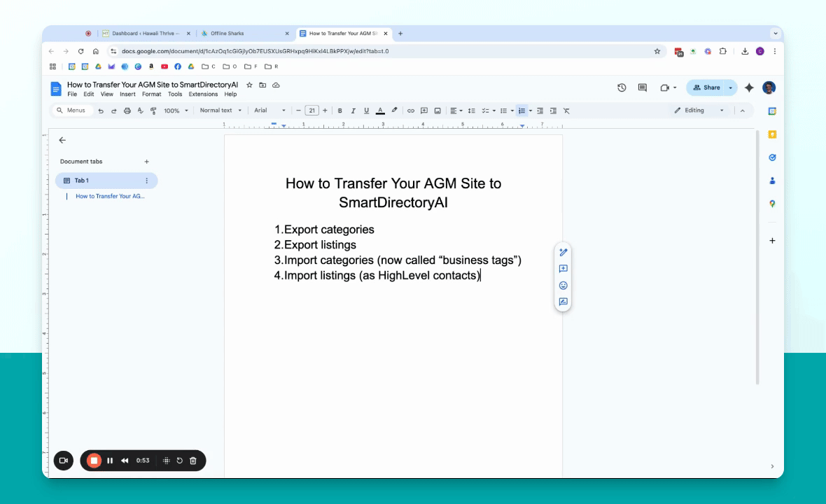Decrease indent in toolbar

coord(540,111)
